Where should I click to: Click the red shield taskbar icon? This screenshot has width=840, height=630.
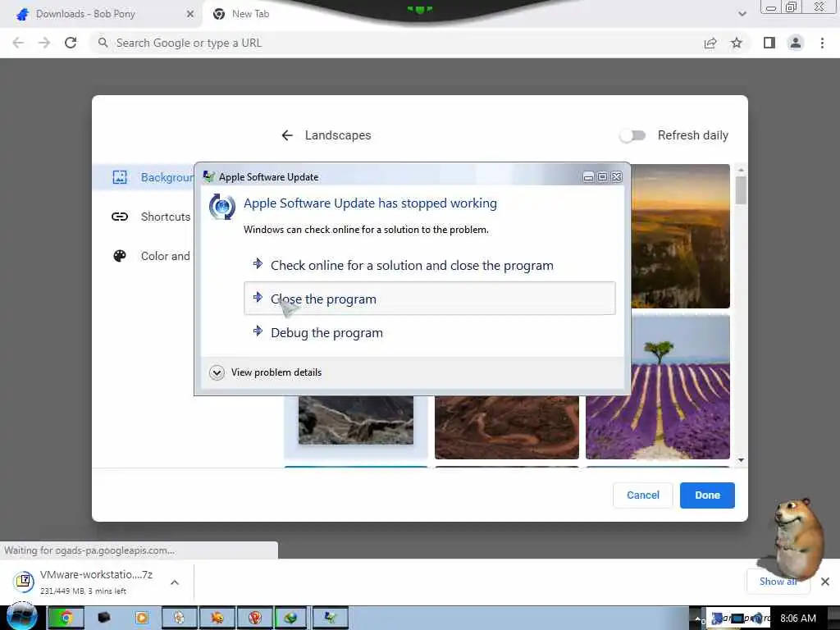255,619
